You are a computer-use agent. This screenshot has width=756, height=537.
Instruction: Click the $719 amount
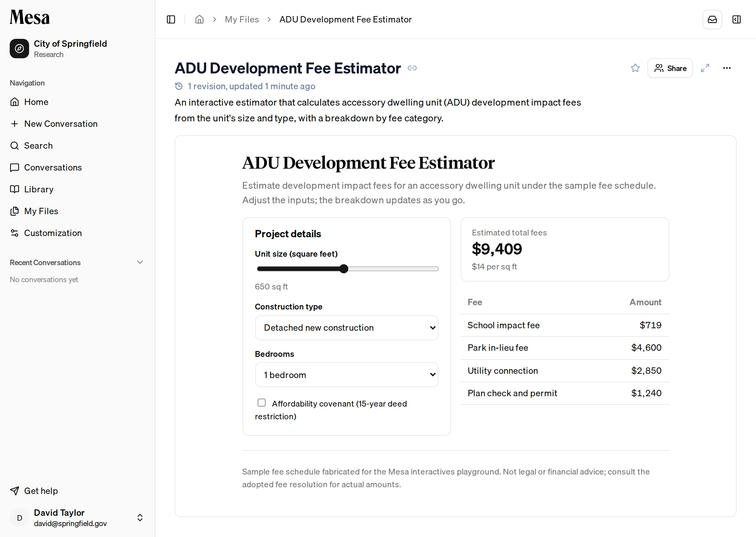click(x=650, y=325)
